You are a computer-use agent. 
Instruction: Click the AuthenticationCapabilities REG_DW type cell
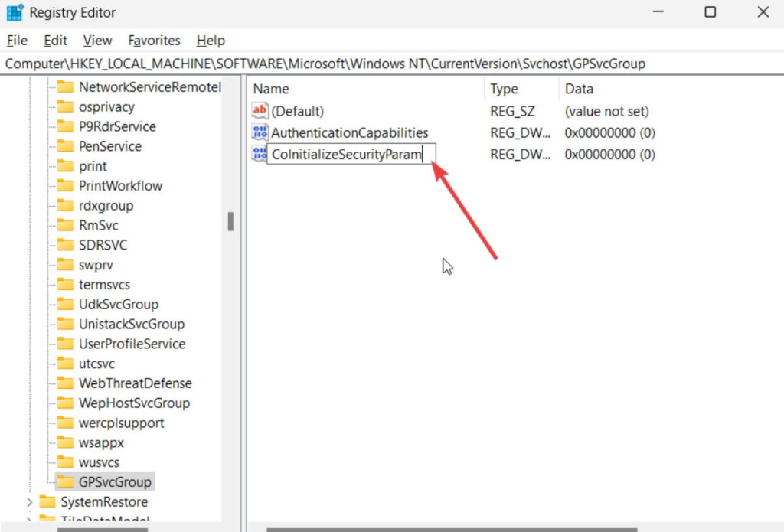pos(520,132)
